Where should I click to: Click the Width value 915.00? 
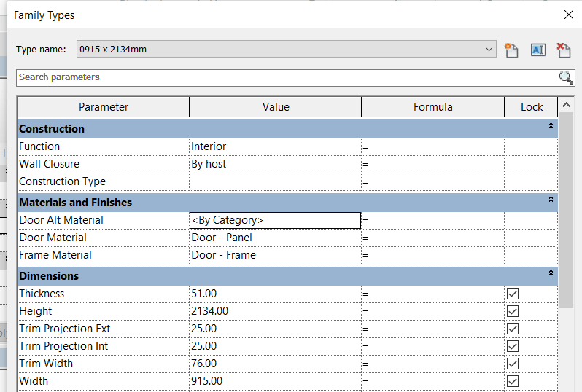(275, 381)
